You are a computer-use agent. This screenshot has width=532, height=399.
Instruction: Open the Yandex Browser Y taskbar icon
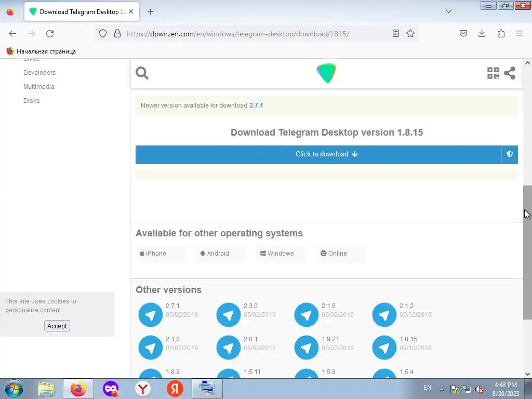click(x=143, y=389)
